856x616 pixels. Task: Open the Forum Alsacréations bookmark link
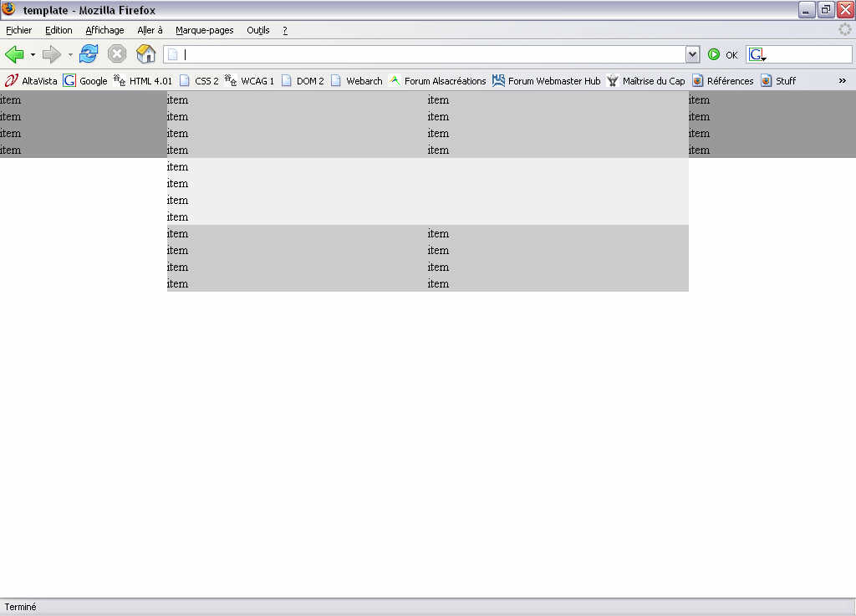tap(437, 81)
